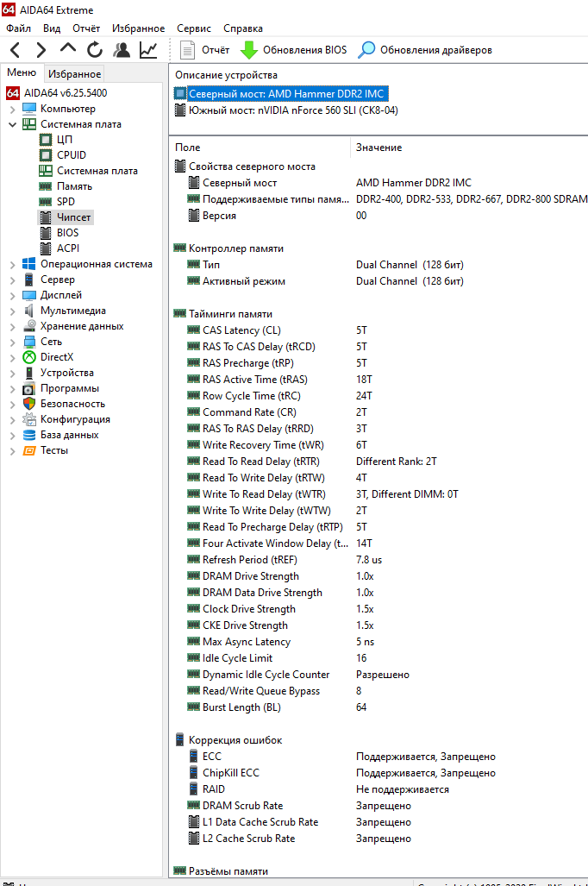
Task: Select the Burst Length (BL) row
Action: (378, 707)
